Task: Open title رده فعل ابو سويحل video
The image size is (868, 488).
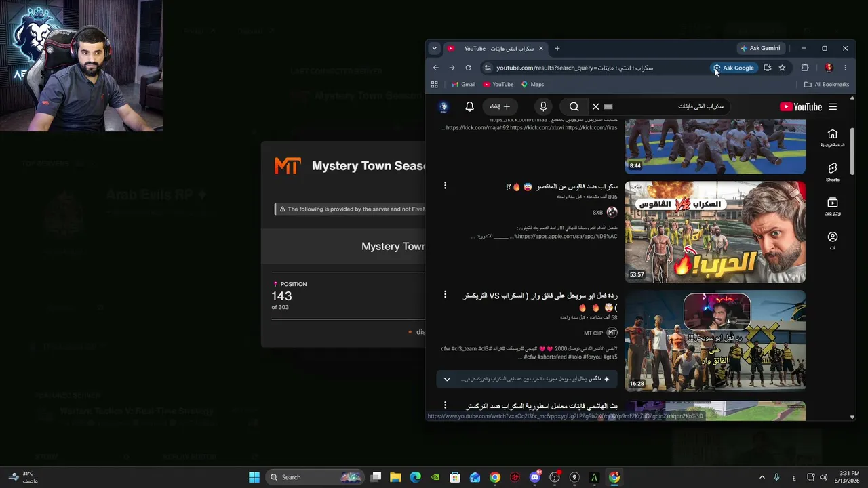Action: click(540, 301)
